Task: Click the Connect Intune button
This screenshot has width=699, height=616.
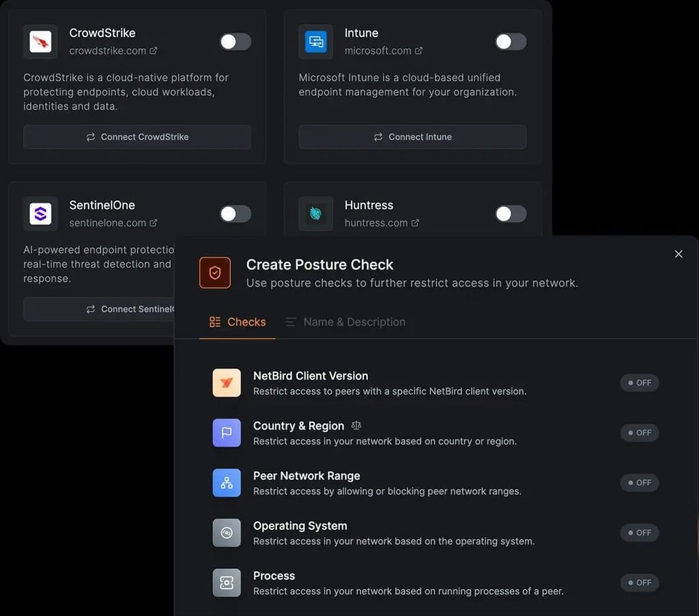Action: pyautogui.click(x=412, y=137)
